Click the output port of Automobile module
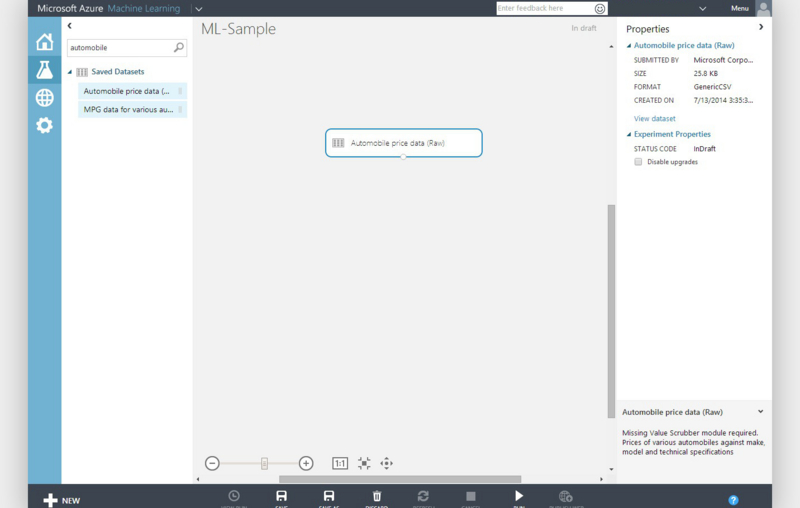The width and height of the screenshot is (800, 508). click(x=403, y=157)
